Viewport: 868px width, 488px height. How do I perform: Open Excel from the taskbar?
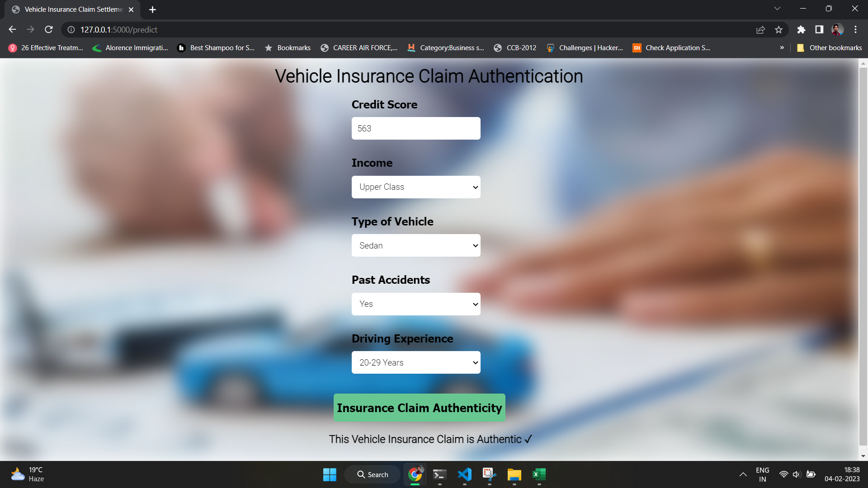click(538, 474)
